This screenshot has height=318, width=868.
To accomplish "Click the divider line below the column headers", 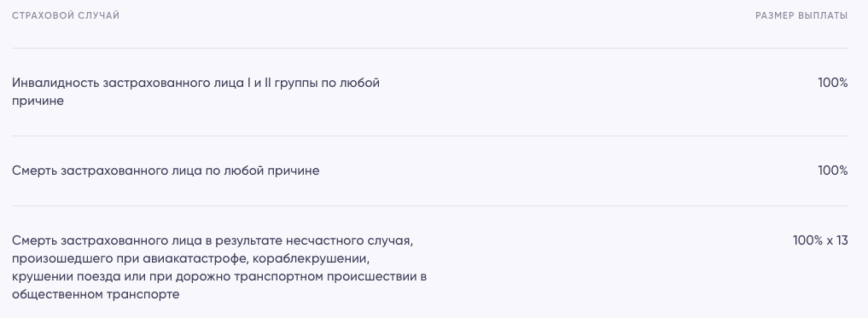I will pyautogui.click(x=429, y=48).
